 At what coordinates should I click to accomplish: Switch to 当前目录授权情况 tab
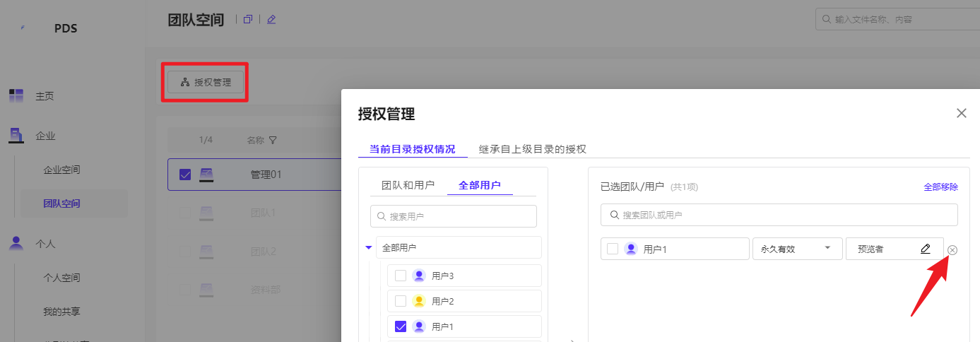pyautogui.click(x=412, y=149)
